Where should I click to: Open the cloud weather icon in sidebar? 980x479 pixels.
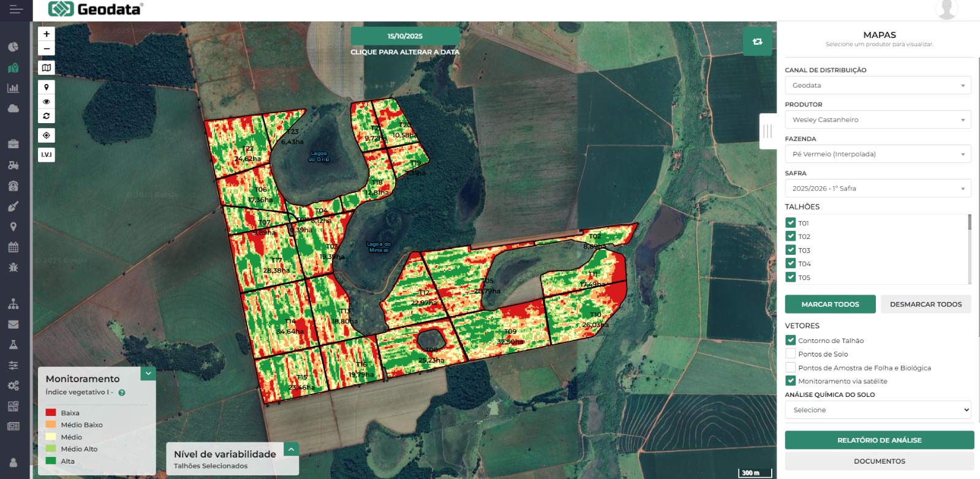13,108
